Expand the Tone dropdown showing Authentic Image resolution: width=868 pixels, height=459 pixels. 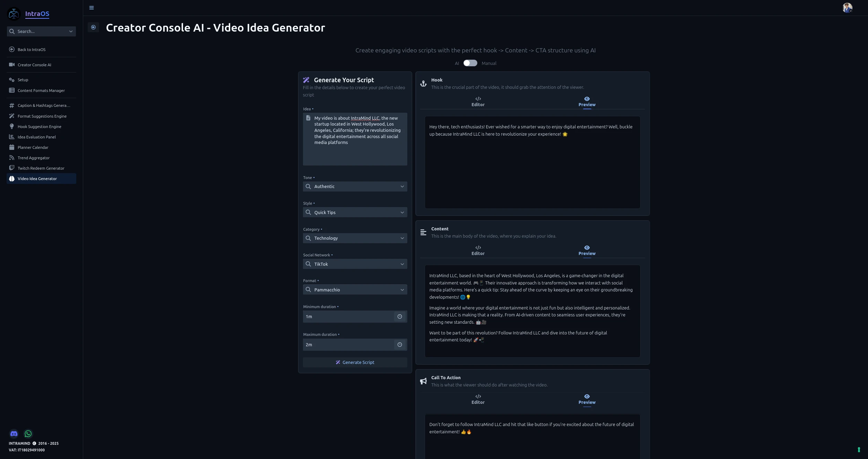[x=355, y=187]
